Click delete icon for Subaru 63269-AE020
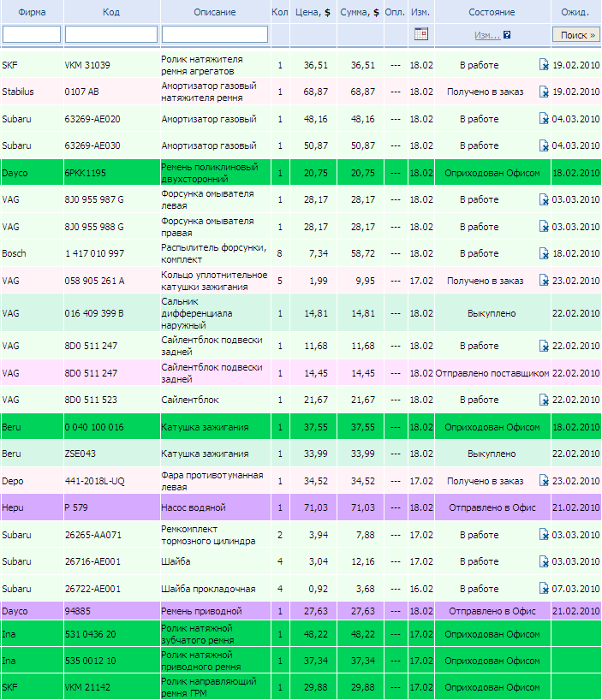Image resolution: width=602 pixels, height=700 pixels. pyautogui.click(x=544, y=119)
